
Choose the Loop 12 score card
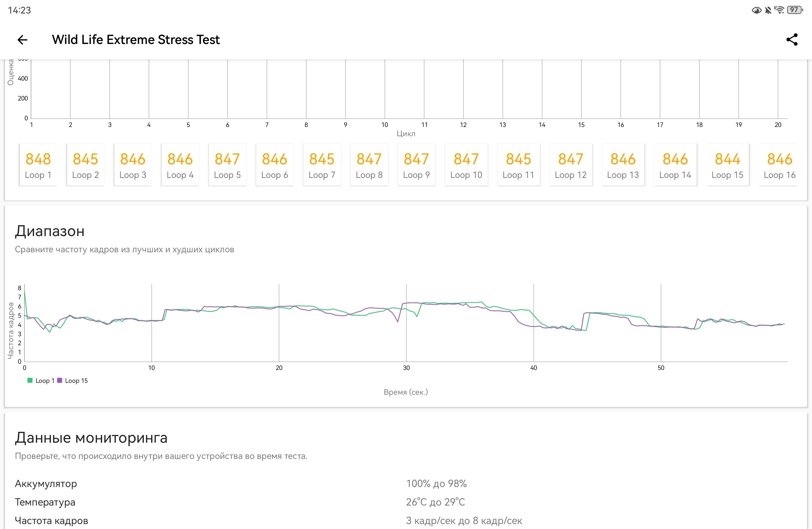[x=570, y=165]
